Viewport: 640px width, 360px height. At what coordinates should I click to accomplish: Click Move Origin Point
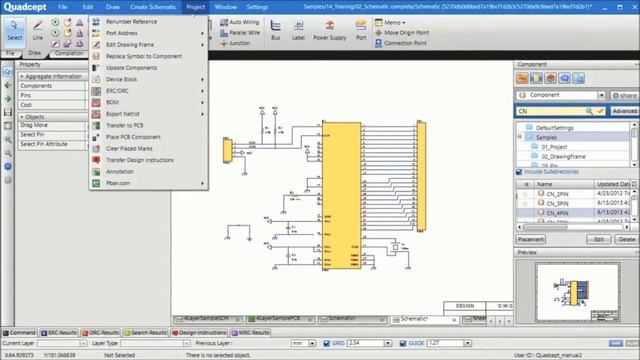click(x=402, y=32)
